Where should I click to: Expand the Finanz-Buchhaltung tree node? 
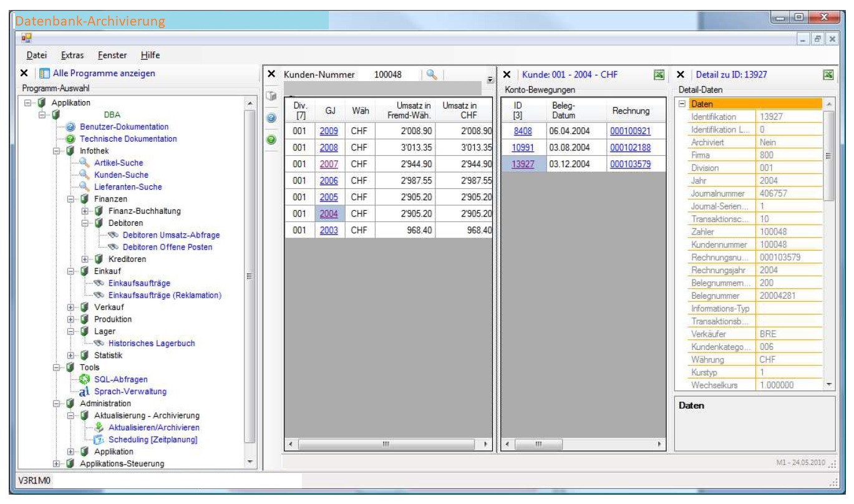(85, 211)
